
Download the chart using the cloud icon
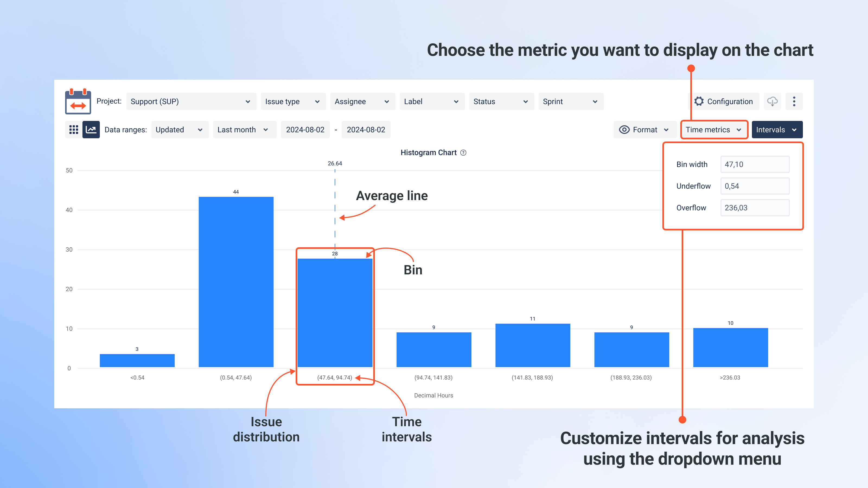772,101
